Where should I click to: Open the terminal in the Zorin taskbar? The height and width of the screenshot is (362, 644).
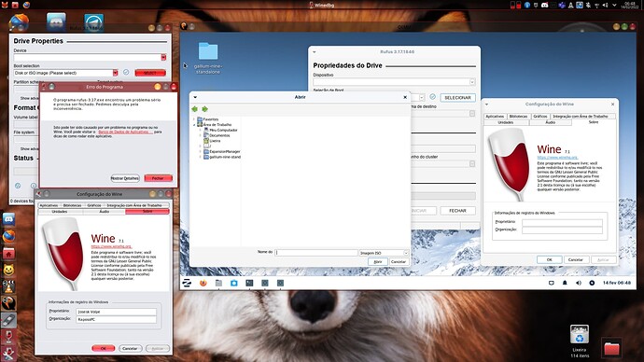click(249, 283)
